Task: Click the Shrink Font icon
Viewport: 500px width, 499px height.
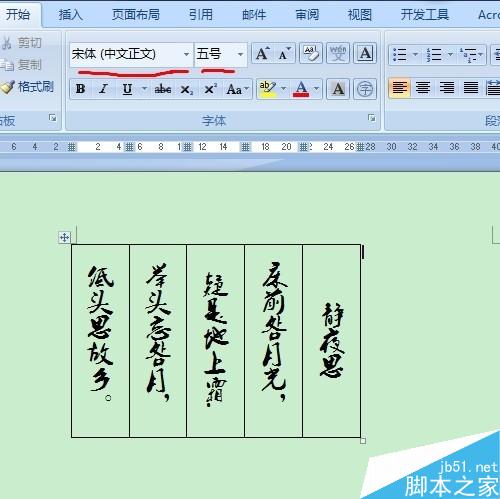Action: (x=284, y=53)
